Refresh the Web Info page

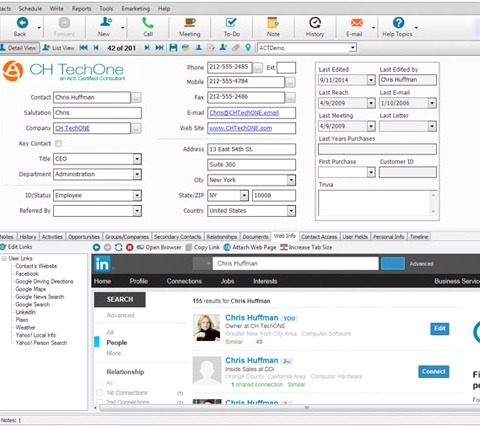(x=118, y=247)
